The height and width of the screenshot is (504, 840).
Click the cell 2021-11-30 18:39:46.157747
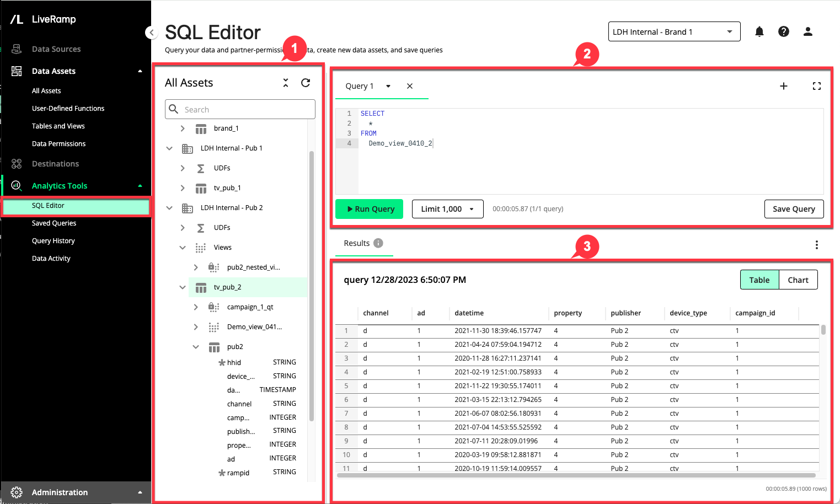[497, 331]
